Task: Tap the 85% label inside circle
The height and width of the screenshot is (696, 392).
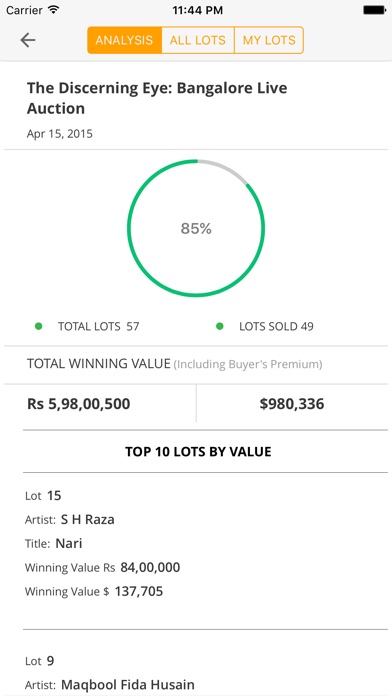Action: click(x=196, y=229)
